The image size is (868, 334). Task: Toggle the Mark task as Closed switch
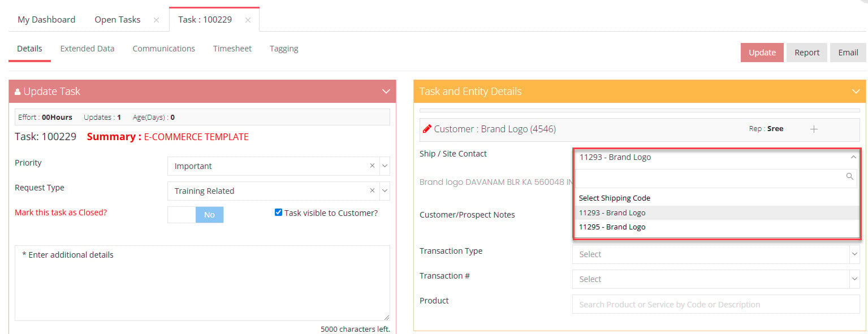[x=196, y=215]
